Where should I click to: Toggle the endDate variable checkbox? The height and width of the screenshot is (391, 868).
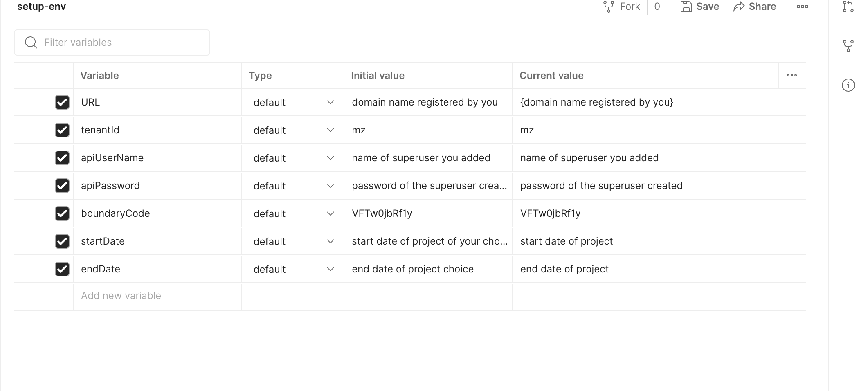[x=62, y=269]
